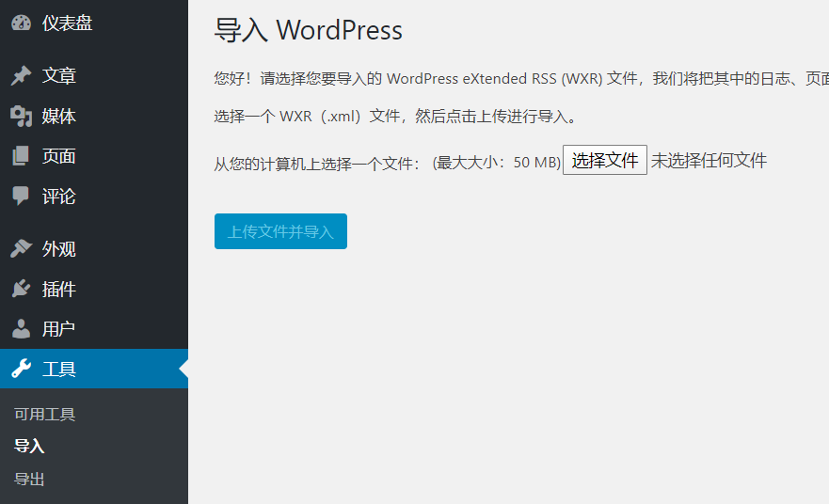
Task: Go to the 导出 submenu link
Action: (29, 480)
